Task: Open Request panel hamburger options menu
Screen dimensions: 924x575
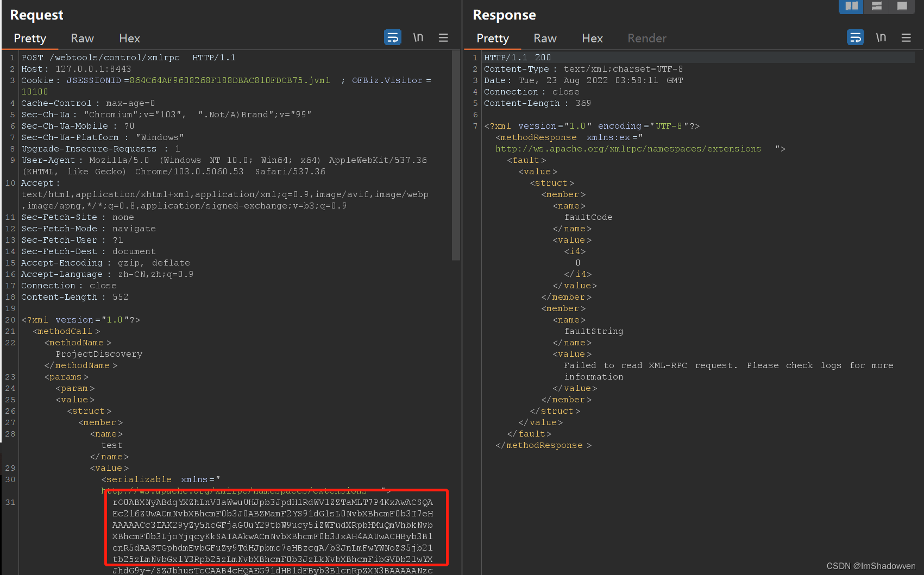Action: pyautogui.click(x=443, y=37)
